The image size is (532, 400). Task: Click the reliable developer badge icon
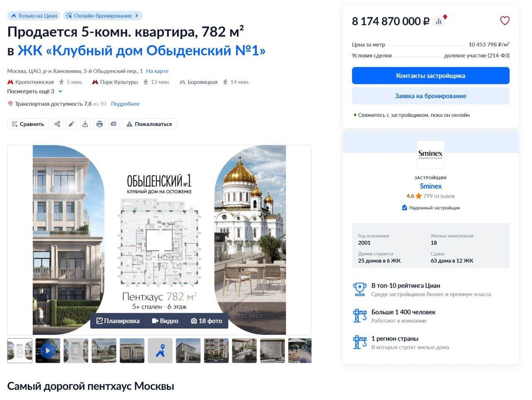(x=404, y=207)
